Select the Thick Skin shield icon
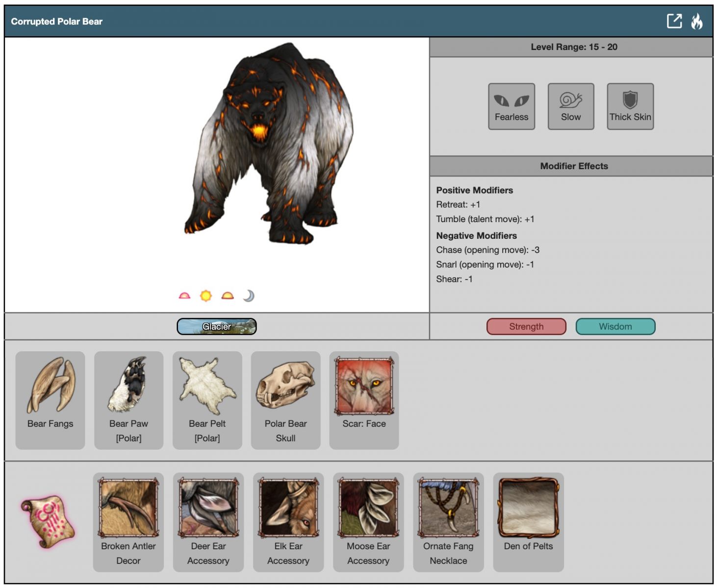Screen dimensions: 717x588 pyautogui.click(x=630, y=106)
